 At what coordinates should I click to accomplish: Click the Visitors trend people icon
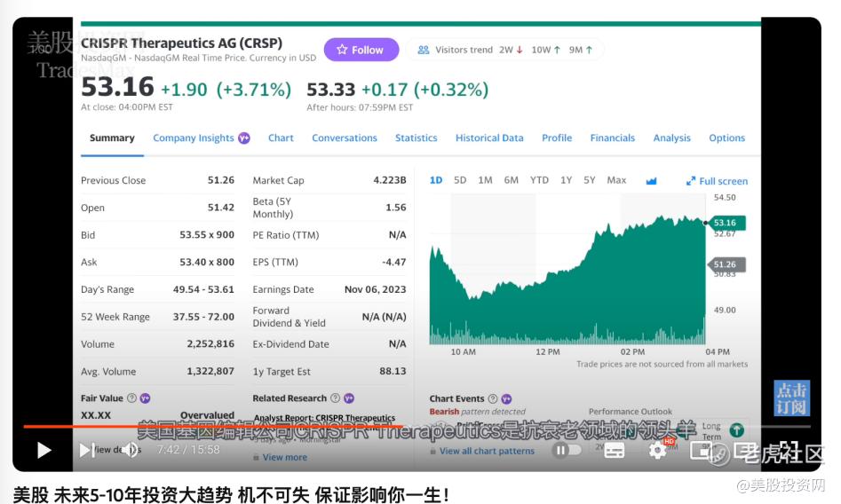(424, 50)
